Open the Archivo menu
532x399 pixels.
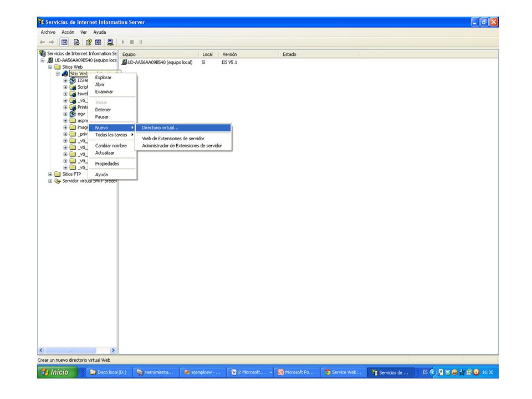48,32
